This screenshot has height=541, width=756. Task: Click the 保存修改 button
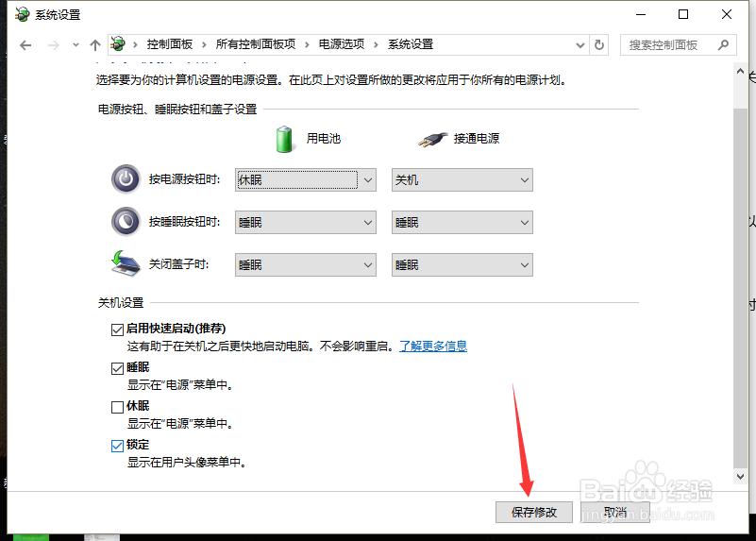(534, 512)
